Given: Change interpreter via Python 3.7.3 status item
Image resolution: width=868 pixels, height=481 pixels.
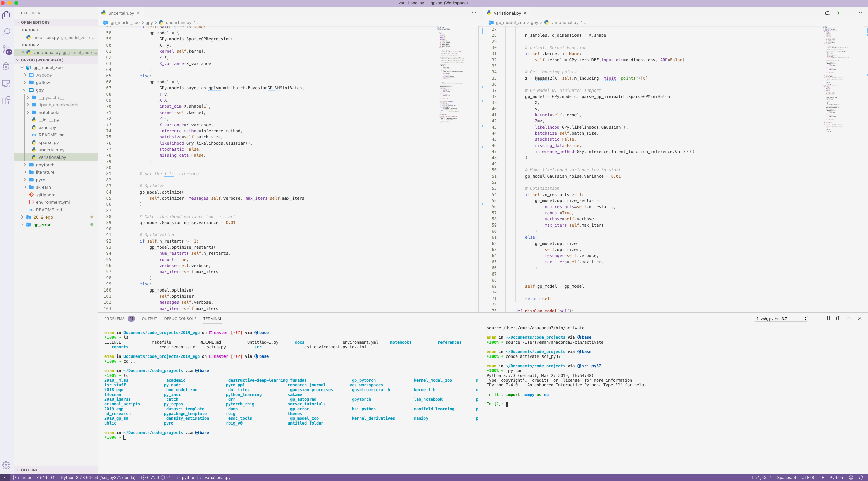Looking at the screenshot, I should (x=99, y=477).
